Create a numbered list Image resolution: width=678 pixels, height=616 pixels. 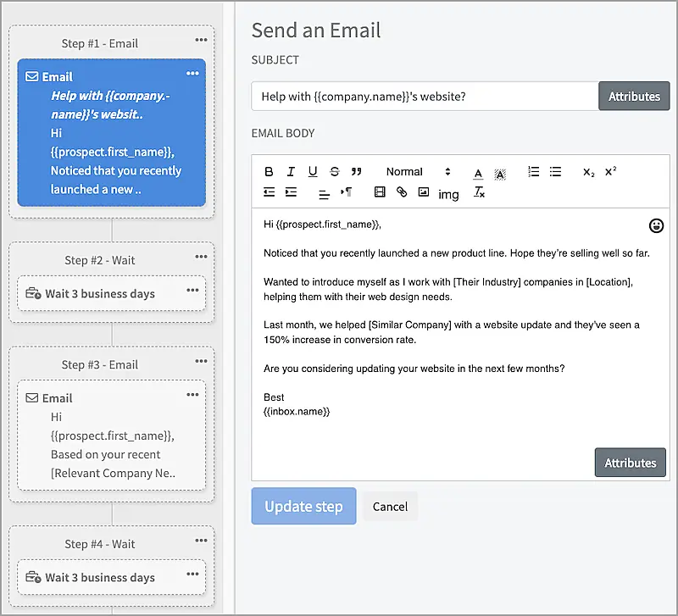[533, 171]
